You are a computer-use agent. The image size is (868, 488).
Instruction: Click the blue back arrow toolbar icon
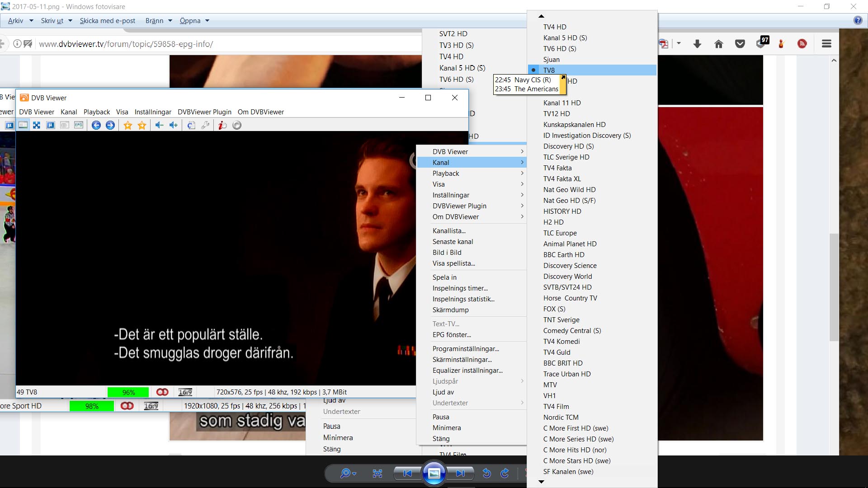tap(96, 125)
